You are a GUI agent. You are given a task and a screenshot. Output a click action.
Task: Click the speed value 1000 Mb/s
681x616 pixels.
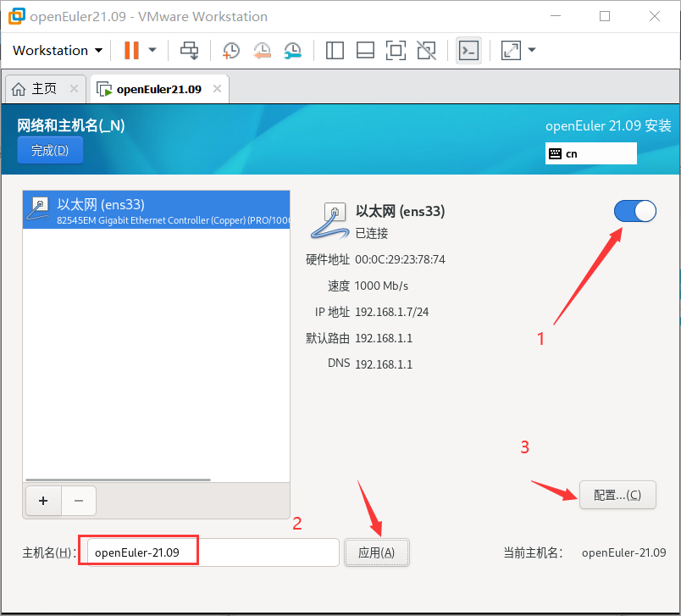click(381, 286)
